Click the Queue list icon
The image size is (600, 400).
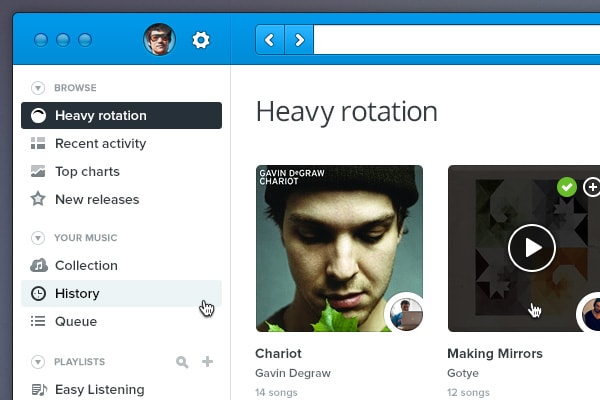click(x=38, y=321)
